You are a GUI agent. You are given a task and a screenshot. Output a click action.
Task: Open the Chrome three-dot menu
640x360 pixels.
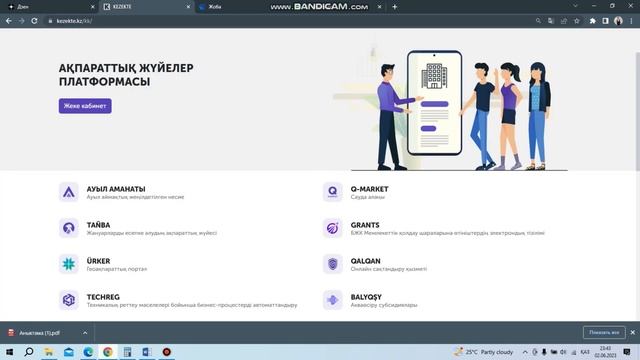pos(631,21)
